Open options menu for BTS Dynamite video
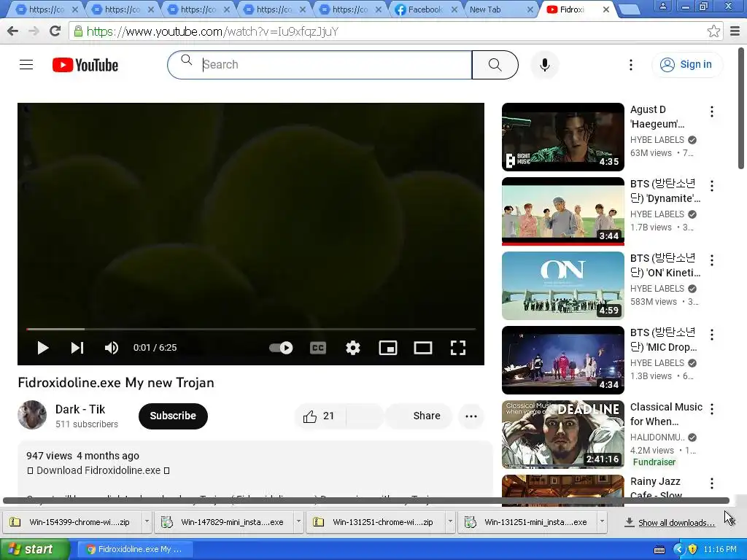 click(712, 186)
